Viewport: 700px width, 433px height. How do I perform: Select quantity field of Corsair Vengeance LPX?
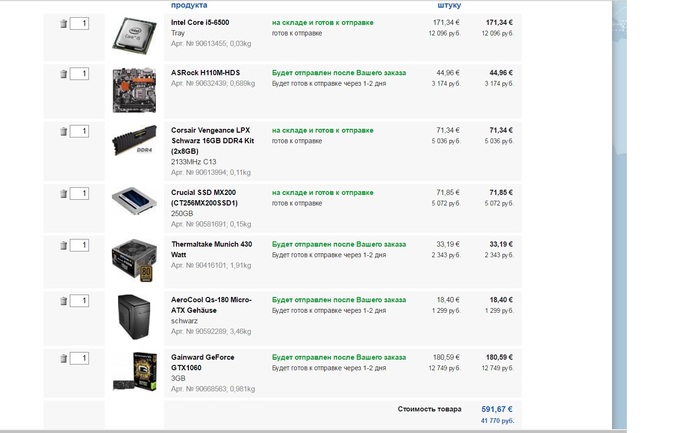[79, 131]
